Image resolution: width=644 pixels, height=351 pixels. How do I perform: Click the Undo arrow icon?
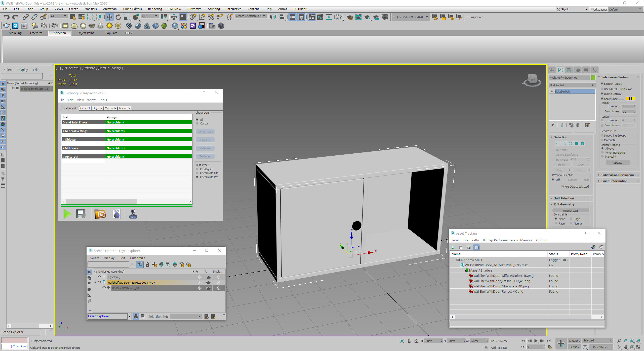coord(7,17)
